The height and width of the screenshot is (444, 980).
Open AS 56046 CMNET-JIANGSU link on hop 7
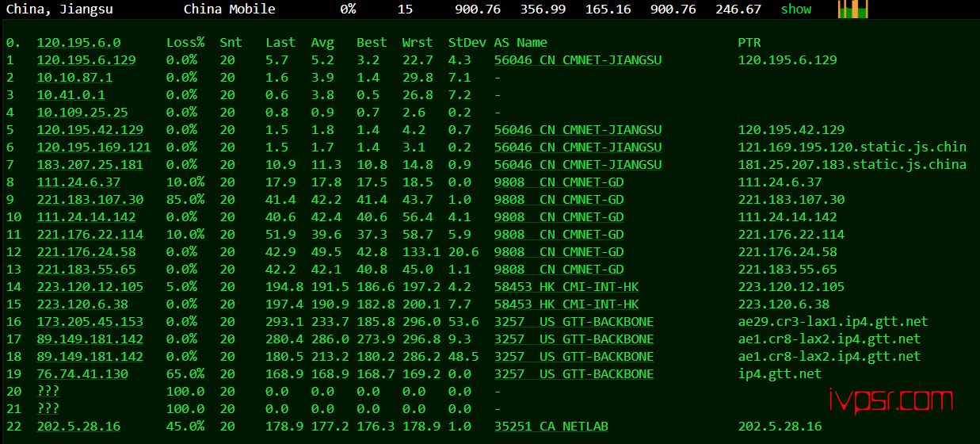point(578,165)
